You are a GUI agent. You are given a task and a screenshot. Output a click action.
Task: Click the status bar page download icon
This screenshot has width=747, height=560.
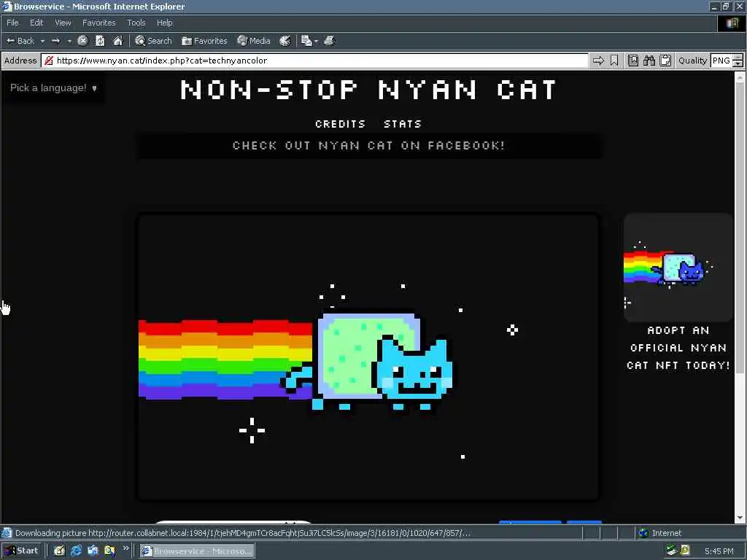(x=7, y=533)
